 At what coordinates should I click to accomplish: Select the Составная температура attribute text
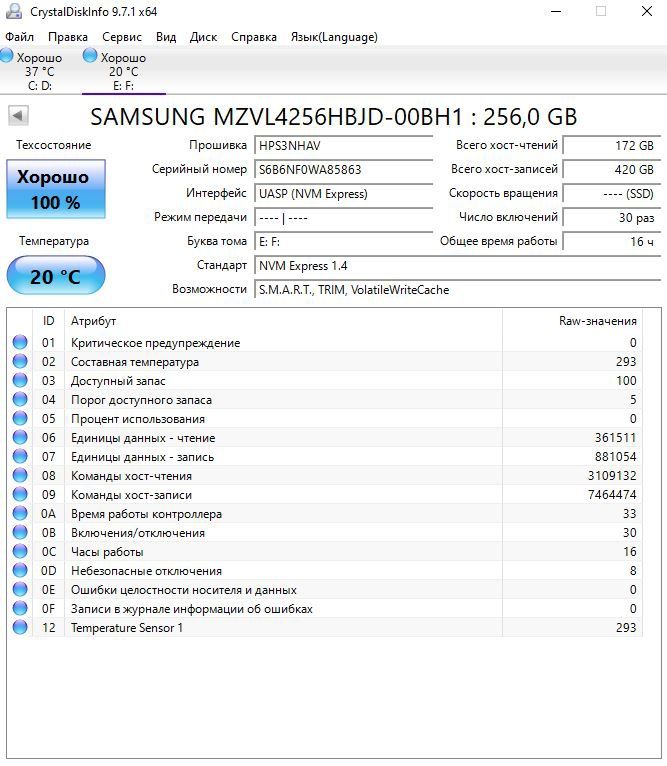click(135, 362)
